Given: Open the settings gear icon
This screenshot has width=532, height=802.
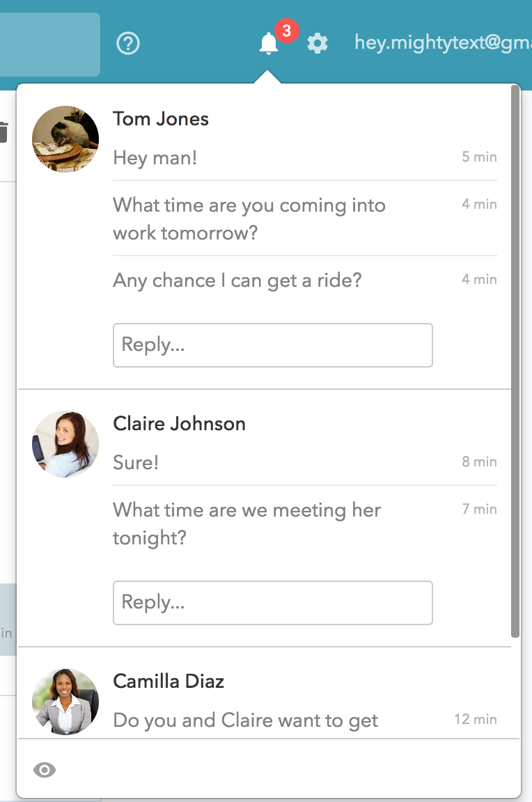Looking at the screenshot, I should point(318,43).
